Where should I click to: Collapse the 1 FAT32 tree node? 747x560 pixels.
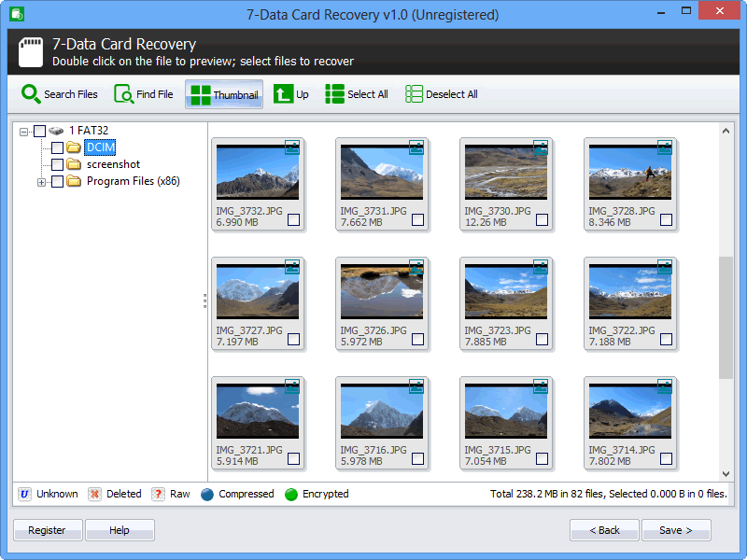[x=24, y=131]
